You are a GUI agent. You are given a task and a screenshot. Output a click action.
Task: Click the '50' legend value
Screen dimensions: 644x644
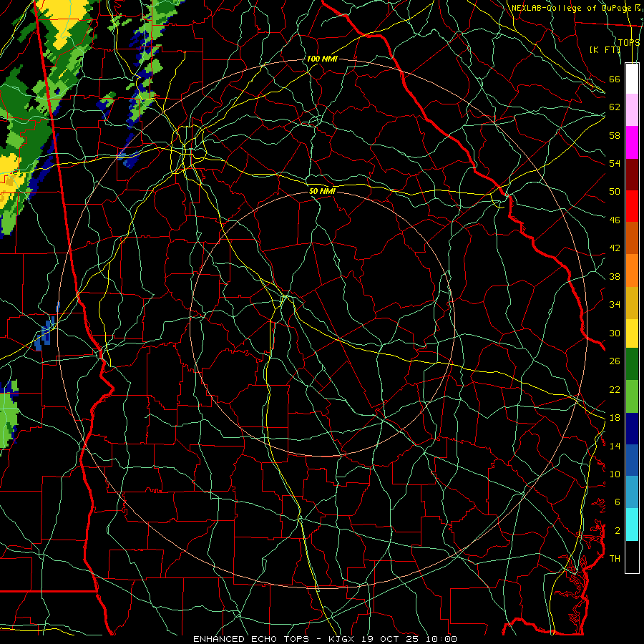(615, 192)
